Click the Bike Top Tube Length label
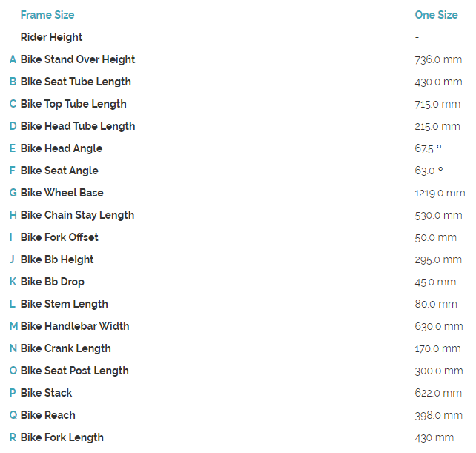 tap(73, 104)
